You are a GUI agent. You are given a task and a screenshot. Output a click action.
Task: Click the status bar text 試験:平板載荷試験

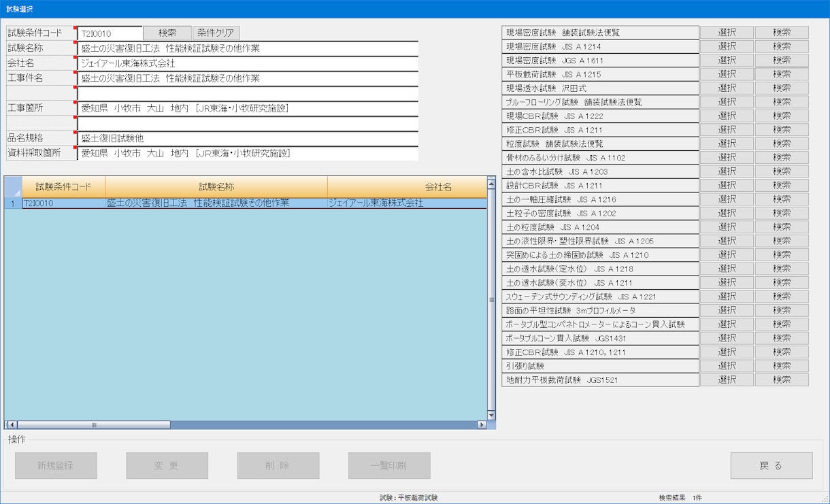click(x=409, y=498)
